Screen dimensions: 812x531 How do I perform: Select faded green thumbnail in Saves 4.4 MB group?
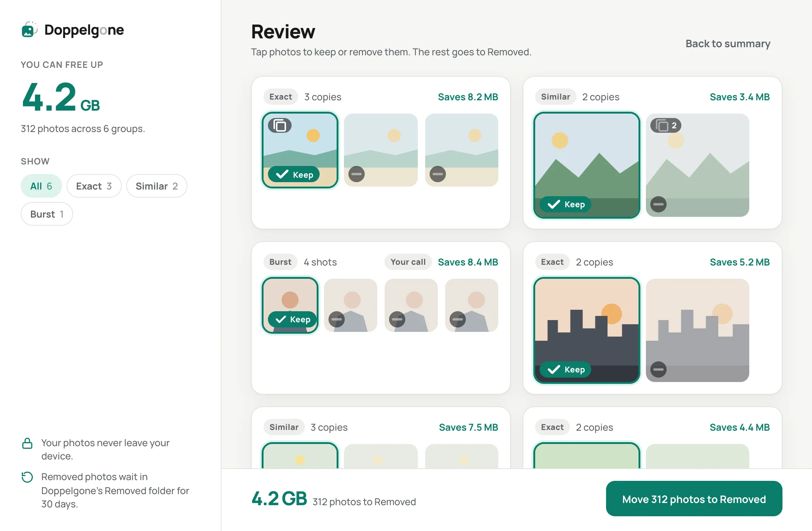pos(698,457)
